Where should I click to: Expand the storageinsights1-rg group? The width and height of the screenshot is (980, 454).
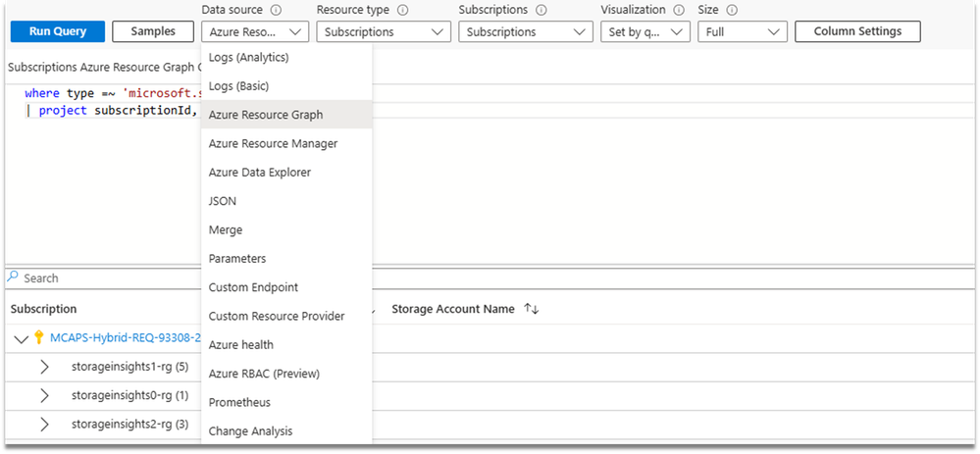(x=44, y=367)
